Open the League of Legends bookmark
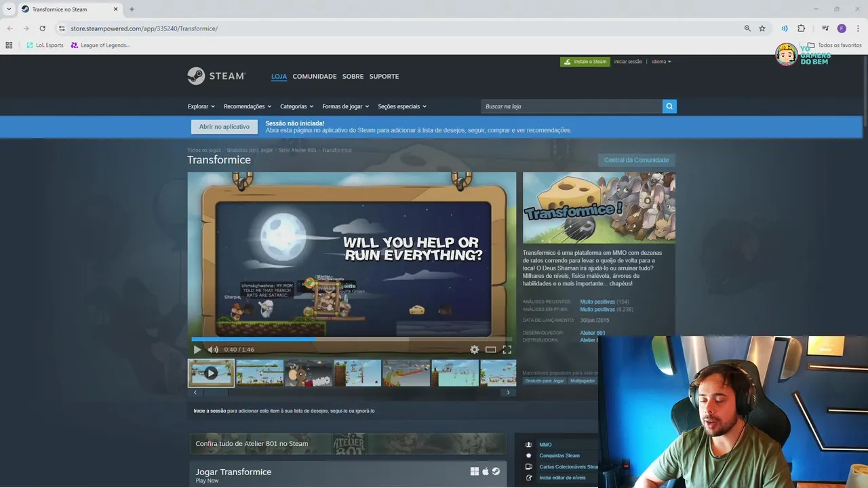Viewport: 868px width, 488px height. [100, 45]
